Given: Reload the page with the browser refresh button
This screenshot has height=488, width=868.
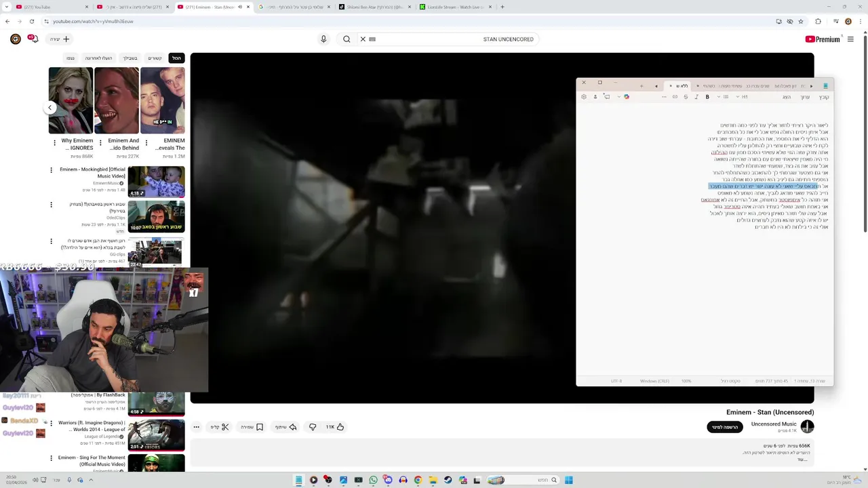Looking at the screenshot, I should (x=31, y=21).
